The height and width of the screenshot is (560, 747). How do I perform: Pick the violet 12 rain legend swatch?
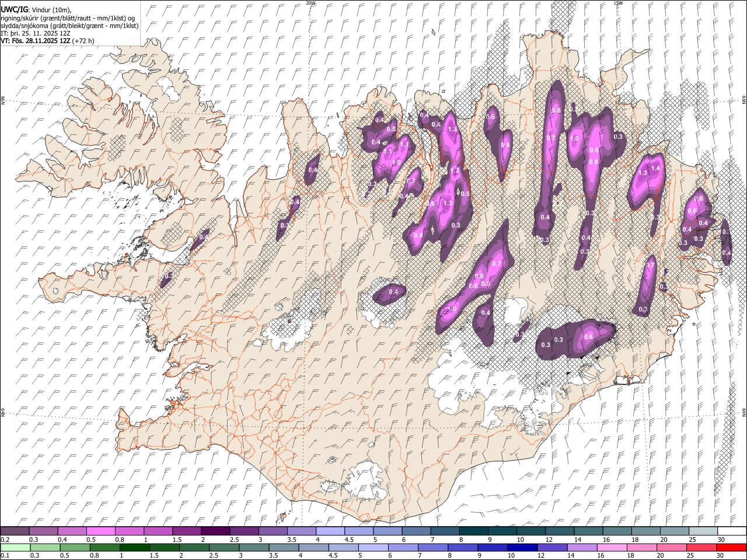[552, 547]
